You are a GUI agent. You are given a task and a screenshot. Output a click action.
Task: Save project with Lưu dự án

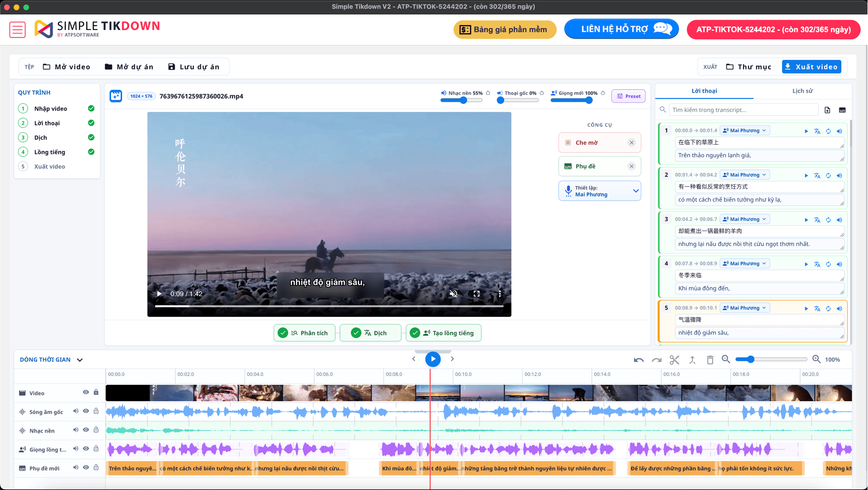[193, 67]
